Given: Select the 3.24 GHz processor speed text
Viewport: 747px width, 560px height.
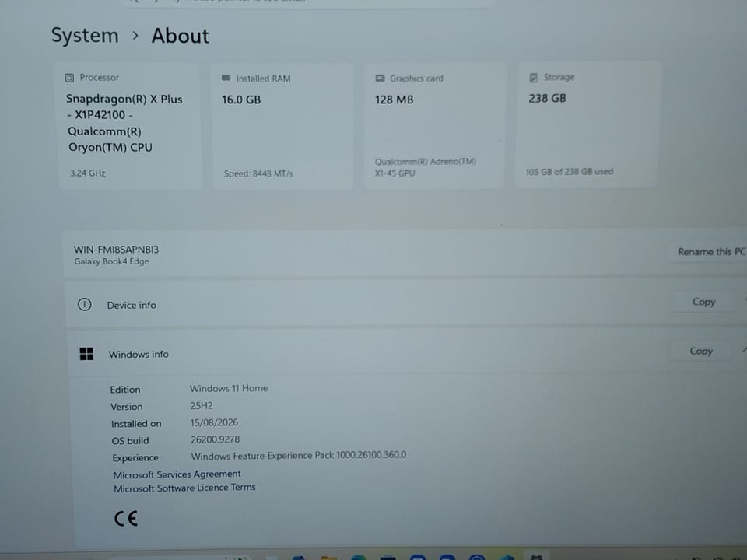Looking at the screenshot, I should [x=88, y=173].
